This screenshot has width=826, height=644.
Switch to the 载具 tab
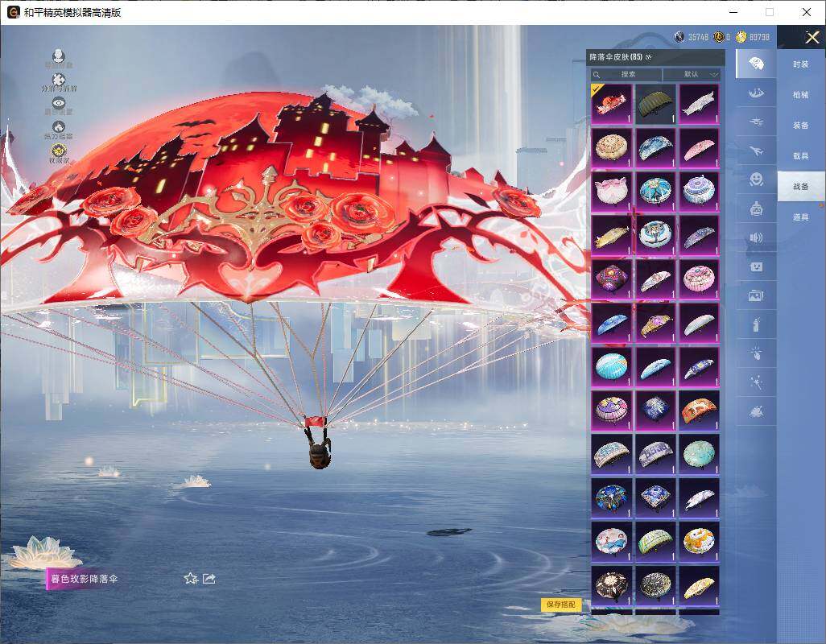[x=801, y=156]
